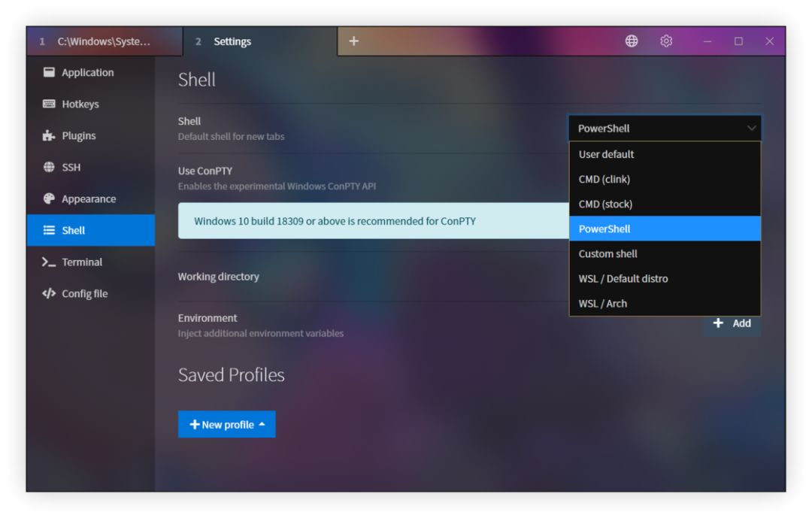Go to Hotkeys settings
The image size is (812, 518).
(91, 104)
